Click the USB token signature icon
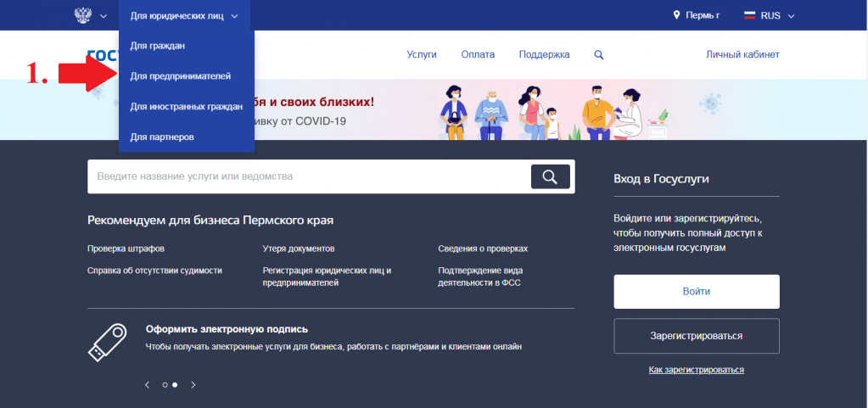This screenshot has height=408, width=868. point(108,343)
